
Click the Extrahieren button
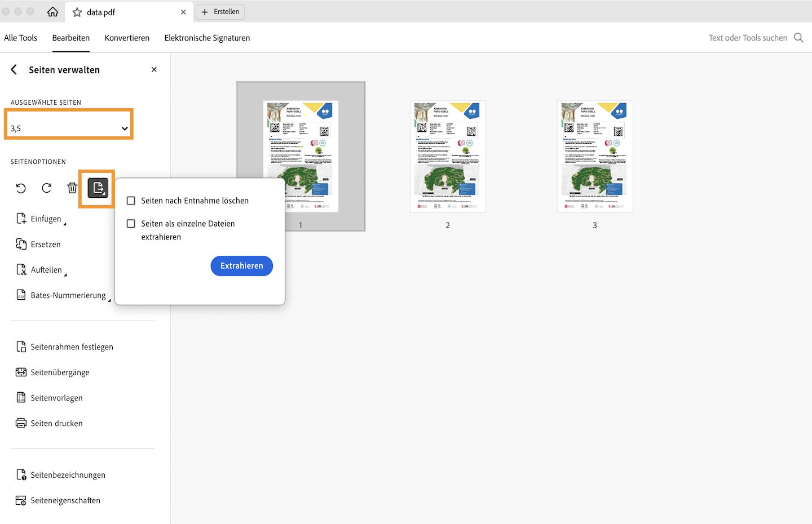(x=241, y=265)
